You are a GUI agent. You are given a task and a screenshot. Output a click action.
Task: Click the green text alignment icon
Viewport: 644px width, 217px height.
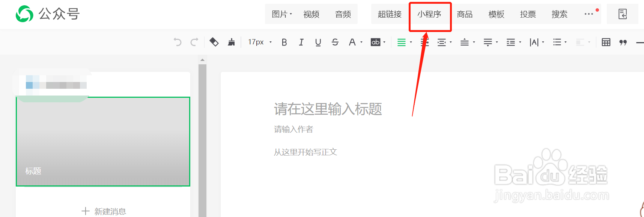pos(402,42)
